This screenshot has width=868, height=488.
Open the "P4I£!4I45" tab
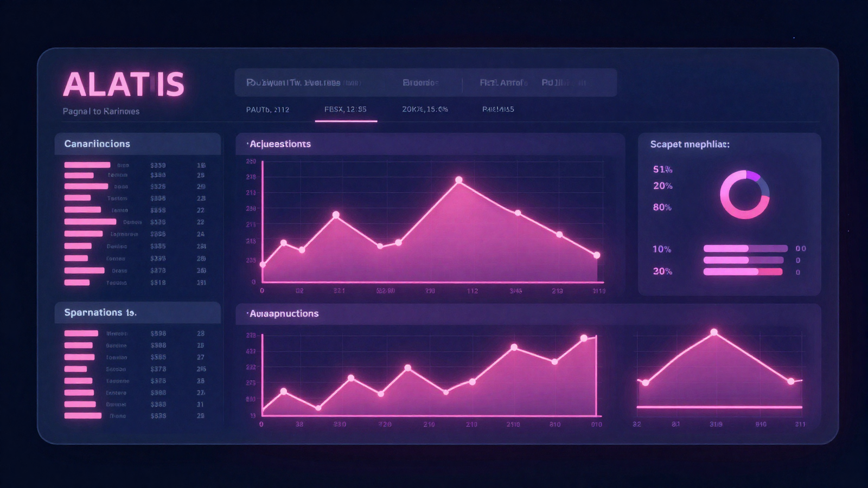[x=498, y=110]
